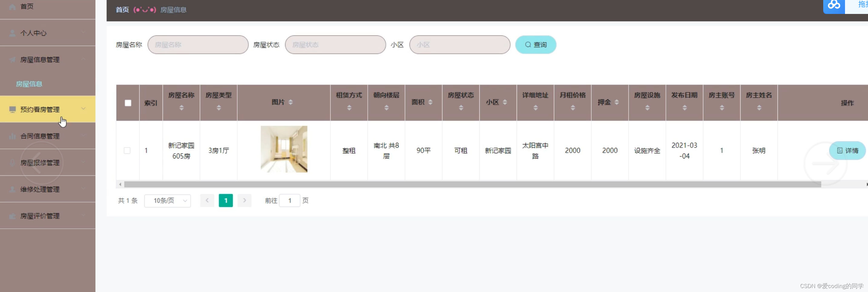Click the user icon beside 个人中心
868x292 pixels.
tap(12, 33)
